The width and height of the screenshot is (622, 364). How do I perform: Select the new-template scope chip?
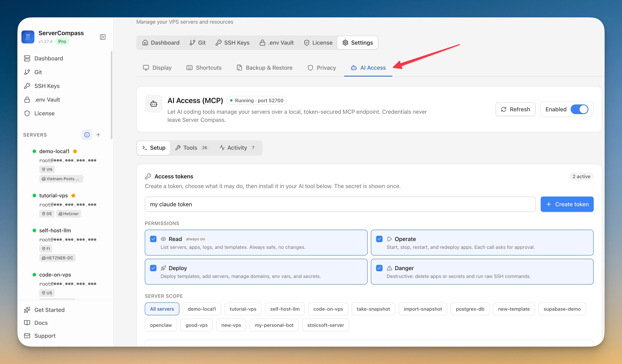tap(514, 309)
